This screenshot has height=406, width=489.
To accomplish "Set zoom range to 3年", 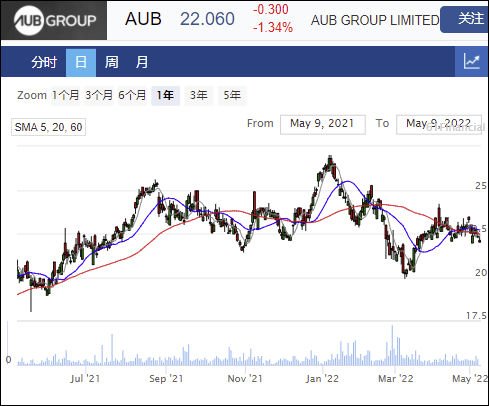I will [x=199, y=95].
